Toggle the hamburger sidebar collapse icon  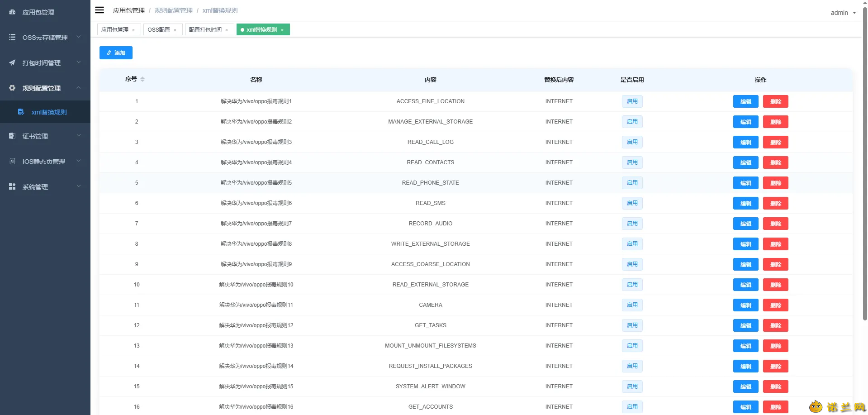[100, 10]
